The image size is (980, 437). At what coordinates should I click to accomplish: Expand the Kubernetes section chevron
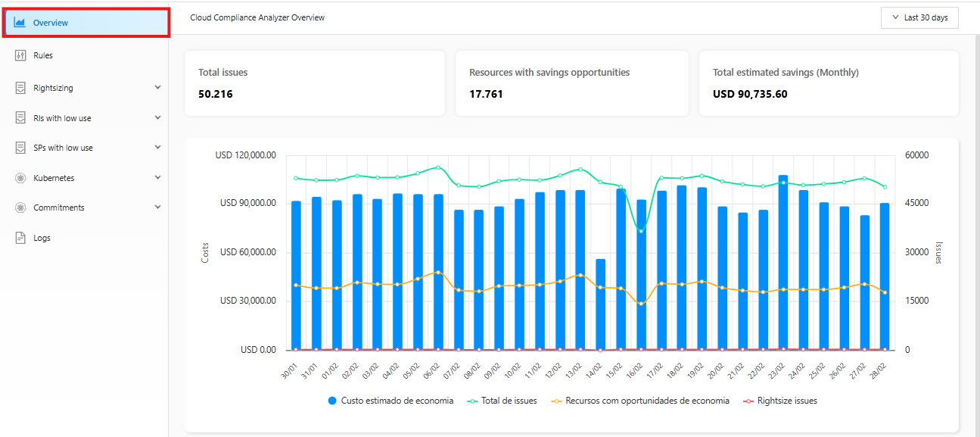tap(157, 178)
